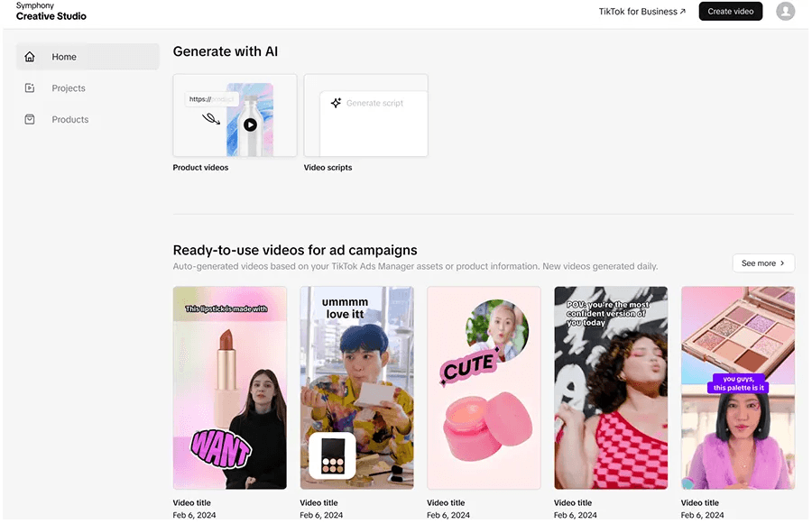The width and height of the screenshot is (812, 524).
Task: Click the Feb 6, 2024 date under CUTE video
Action: [x=448, y=515]
